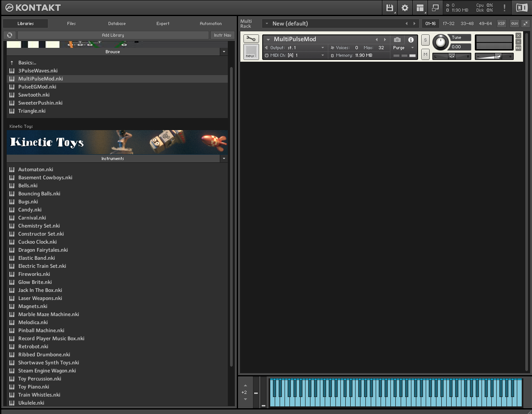Screen dimensions: 532x414
Task: Switch to the Libraries tab
Action: point(25,23)
